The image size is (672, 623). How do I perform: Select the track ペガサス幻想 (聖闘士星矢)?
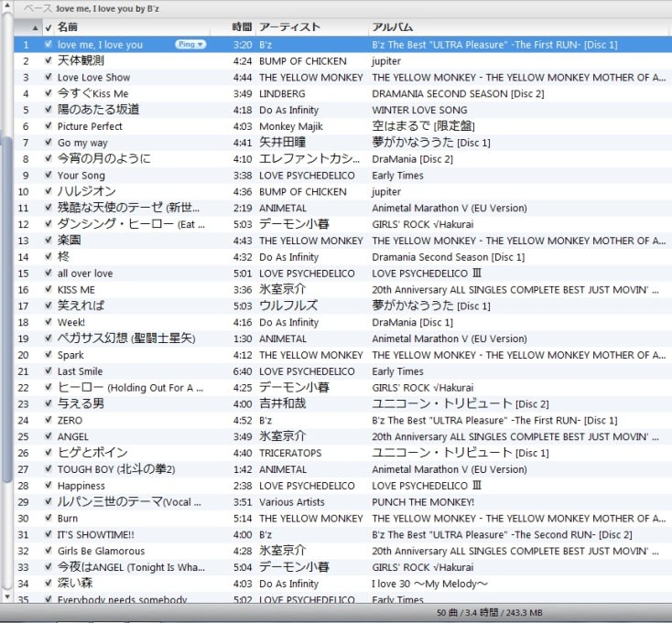point(126,338)
